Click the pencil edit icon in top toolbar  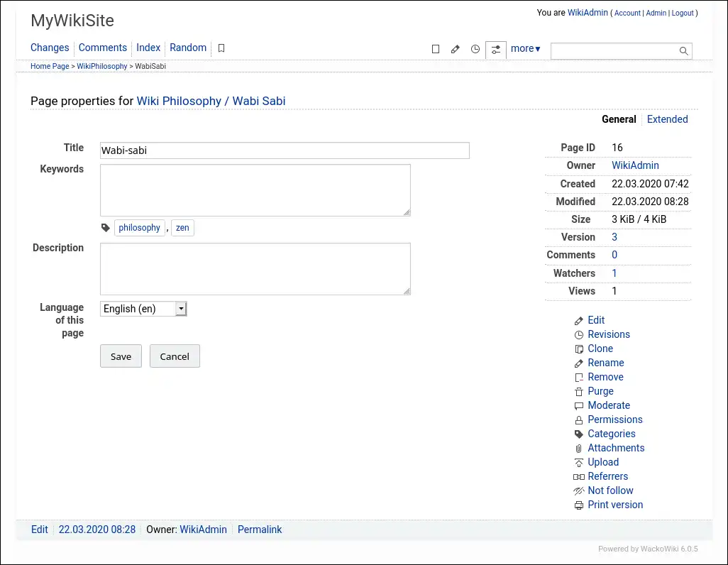click(x=456, y=49)
